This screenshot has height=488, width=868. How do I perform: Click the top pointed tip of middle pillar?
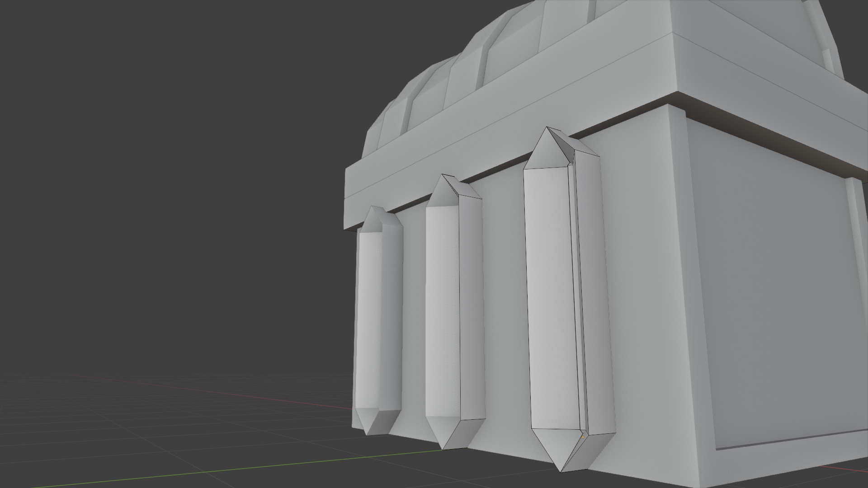(443, 175)
